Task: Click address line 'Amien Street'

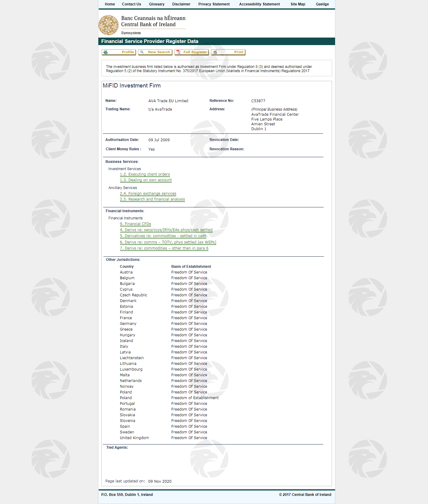Action: pos(263,124)
